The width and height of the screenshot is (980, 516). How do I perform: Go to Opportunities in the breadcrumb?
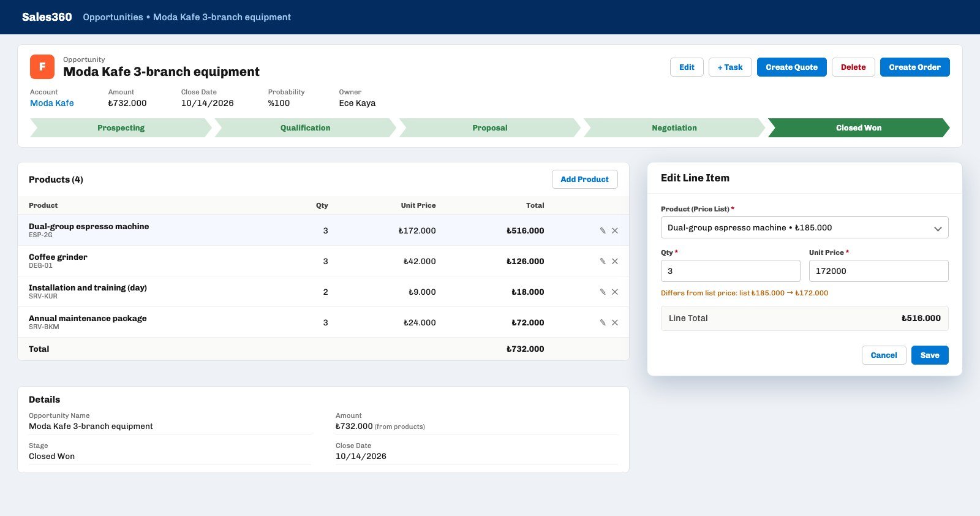tap(113, 17)
